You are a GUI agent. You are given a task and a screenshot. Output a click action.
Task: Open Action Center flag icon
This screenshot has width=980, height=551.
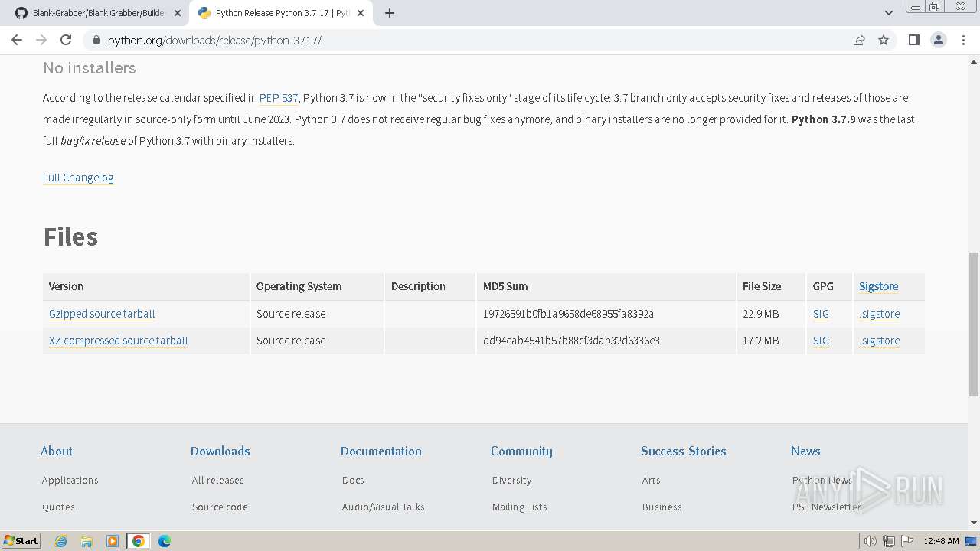pos(906,541)
